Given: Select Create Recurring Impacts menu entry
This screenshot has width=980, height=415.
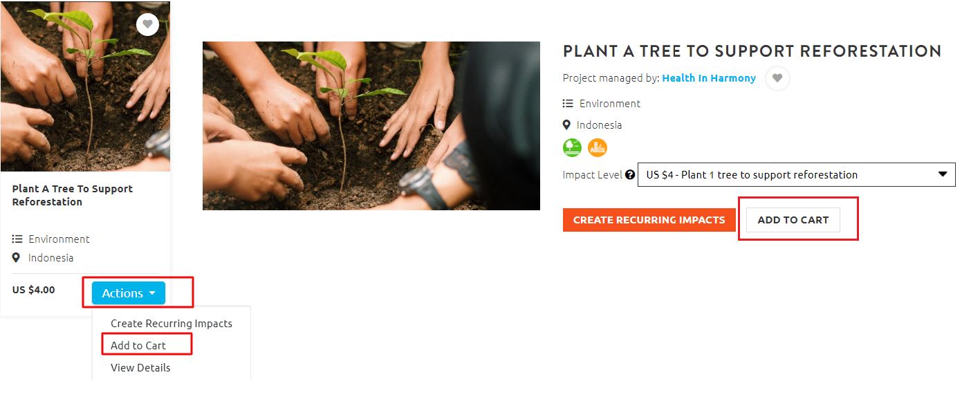Looking at the screenshot, I should (172, 324).
